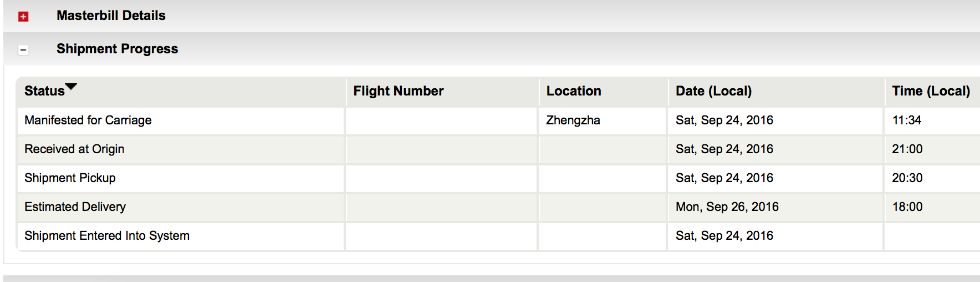Sort by Status using the arrow icon
980x282 pixels.
(x=71, y=87)
